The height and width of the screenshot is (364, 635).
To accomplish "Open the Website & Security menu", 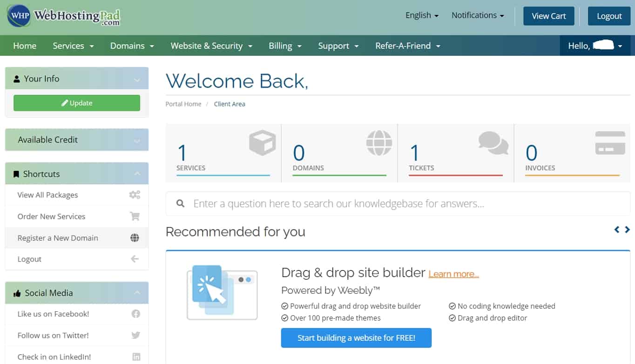I will point(211,46).
